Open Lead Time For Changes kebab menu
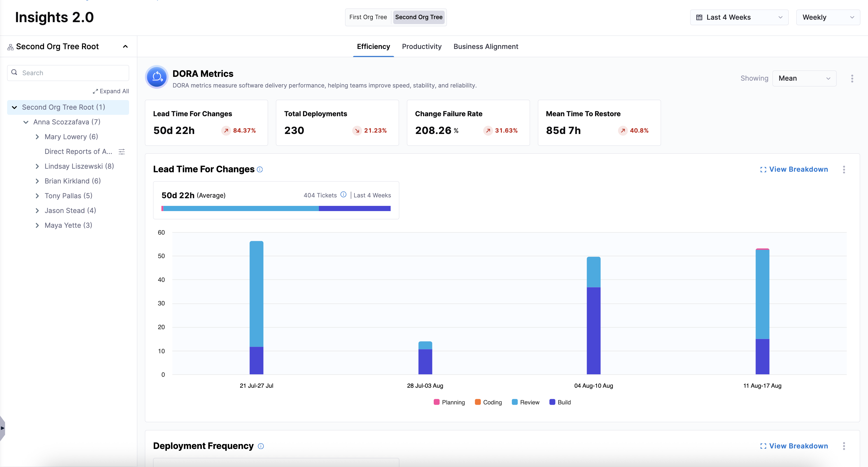 (x=844, y=170)
